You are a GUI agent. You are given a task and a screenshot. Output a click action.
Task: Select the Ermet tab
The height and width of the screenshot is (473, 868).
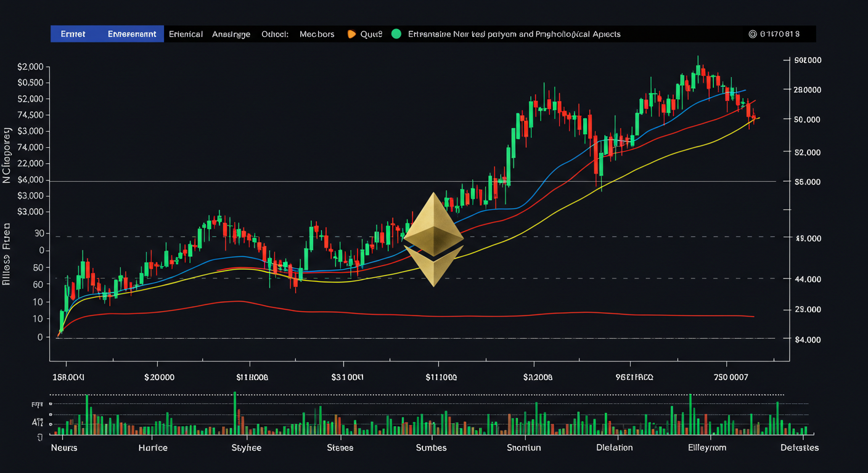[74, 34]
